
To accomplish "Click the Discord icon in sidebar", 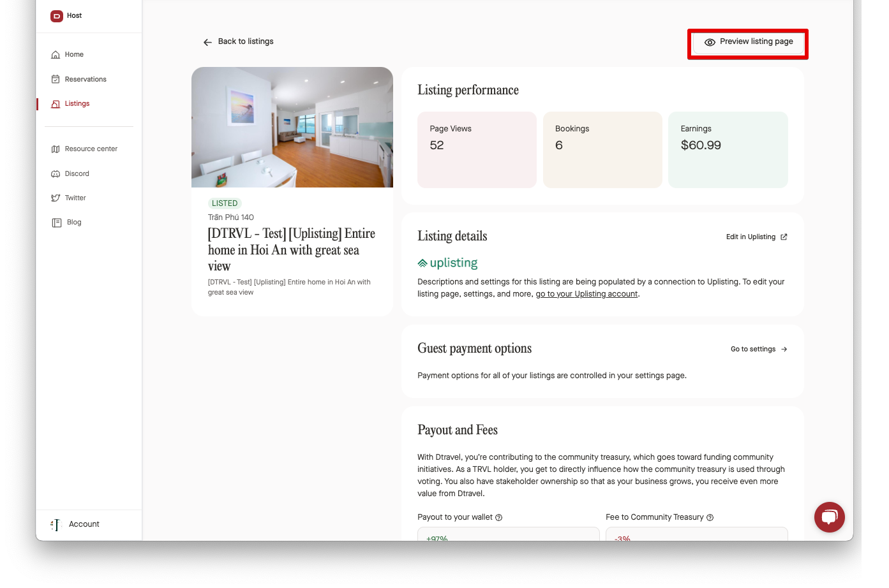I will [x=56, y=174].
